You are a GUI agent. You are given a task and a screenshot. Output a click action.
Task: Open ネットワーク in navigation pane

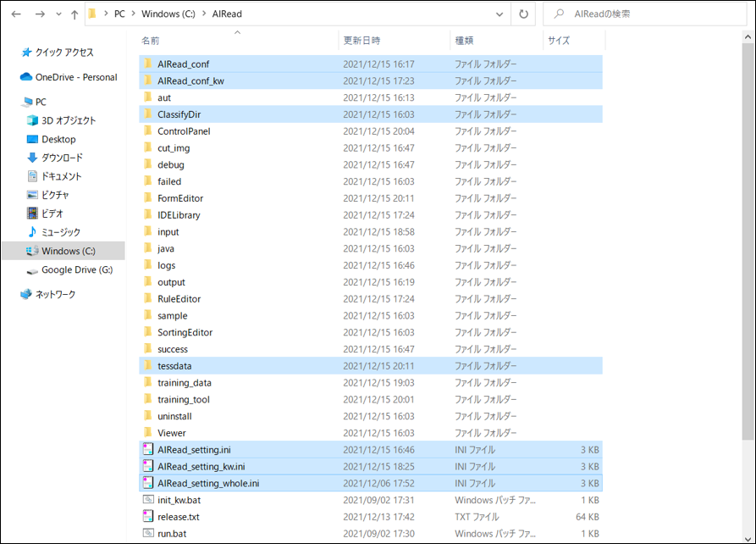pos(47,294)
